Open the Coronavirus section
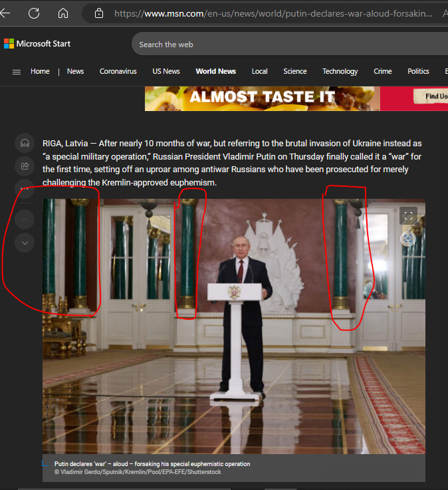Image resolution: width=448 pixels, height=490 pixels. pos(118,72)
